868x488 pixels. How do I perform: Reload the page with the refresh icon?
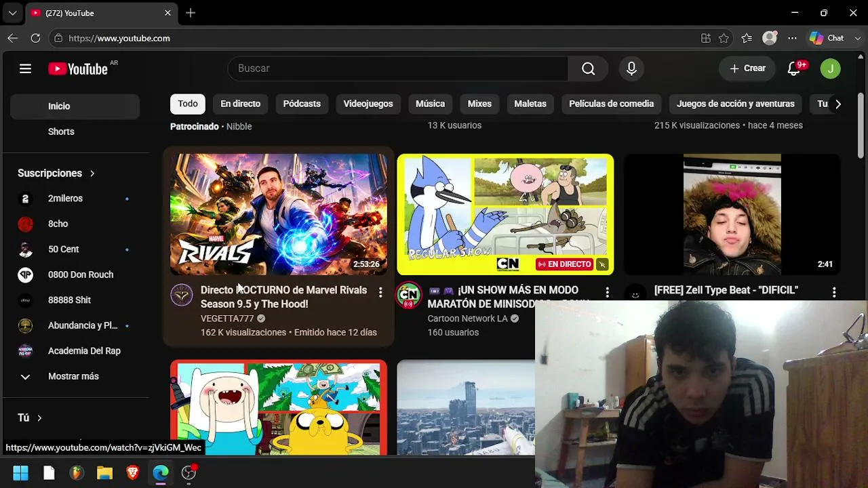[x=35, y=39]
